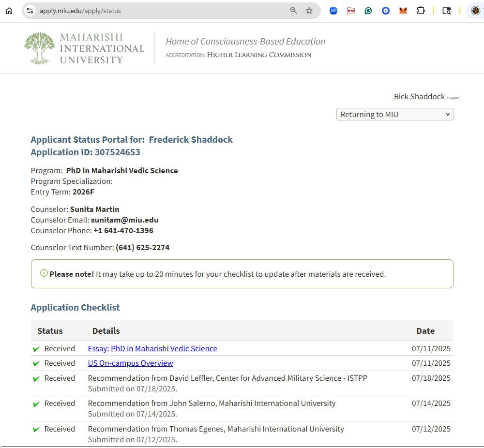
Task: Click the Rick Shaddock user name
Action: pos(419,97)
